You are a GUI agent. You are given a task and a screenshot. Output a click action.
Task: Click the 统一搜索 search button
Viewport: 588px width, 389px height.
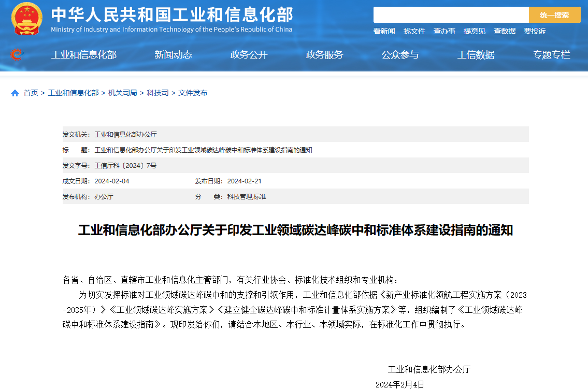555,15
